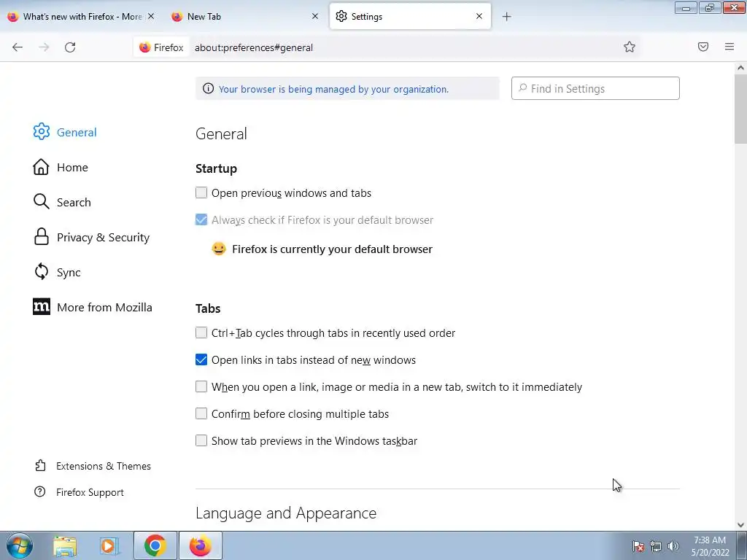This screenshot has width=747, height=560.
Task: Enable switch to new tab immediately checkbox
Action: pyautogui.click(x=201, y=386)
